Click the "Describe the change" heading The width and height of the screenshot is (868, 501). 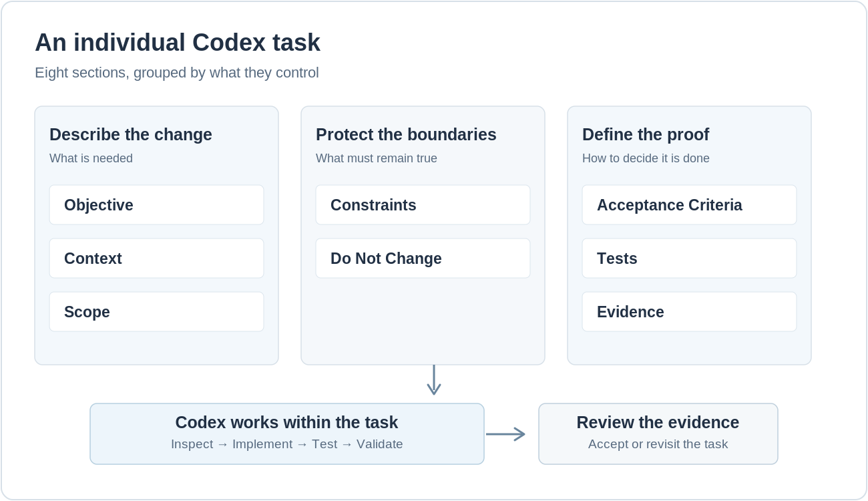(131, 134)
